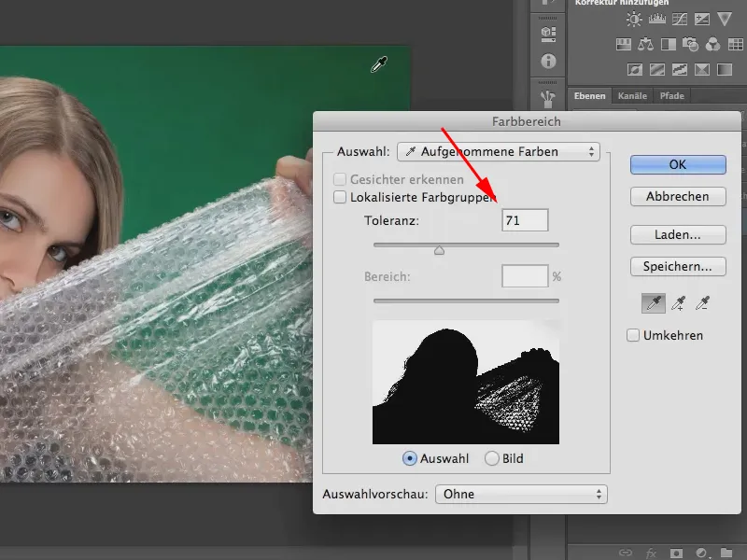Add a Selective Color adjustment
The width and height of the screenshot is (747, 560).
(x=702, y=70)
